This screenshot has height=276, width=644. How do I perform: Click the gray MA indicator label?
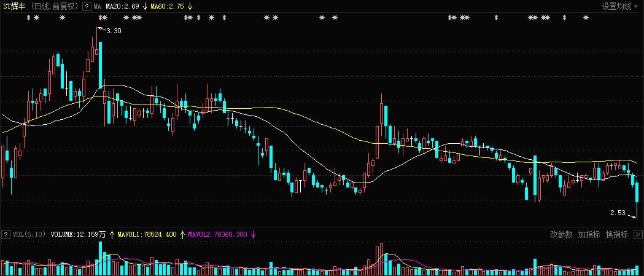(x=98, y=6)
